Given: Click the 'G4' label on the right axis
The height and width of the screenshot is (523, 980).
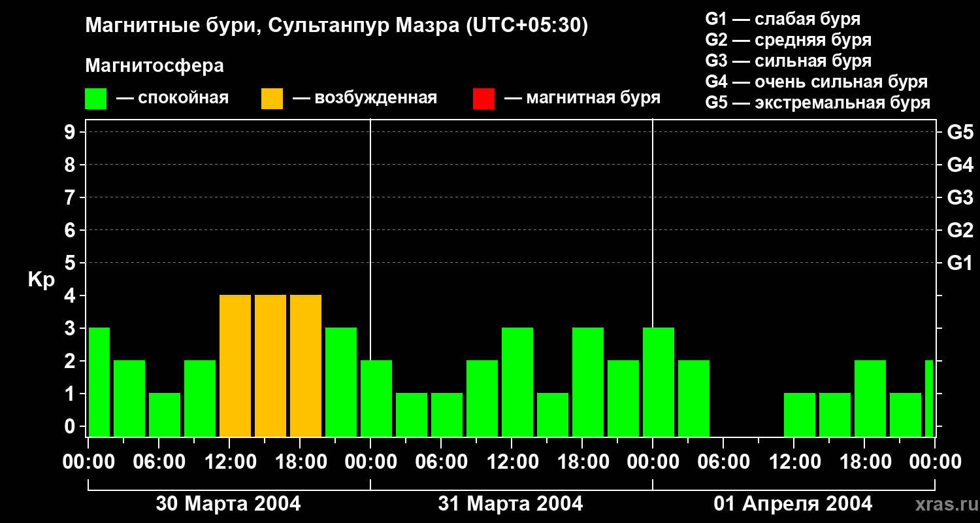Looking at the screenshot, I should (x=960, y=165).
